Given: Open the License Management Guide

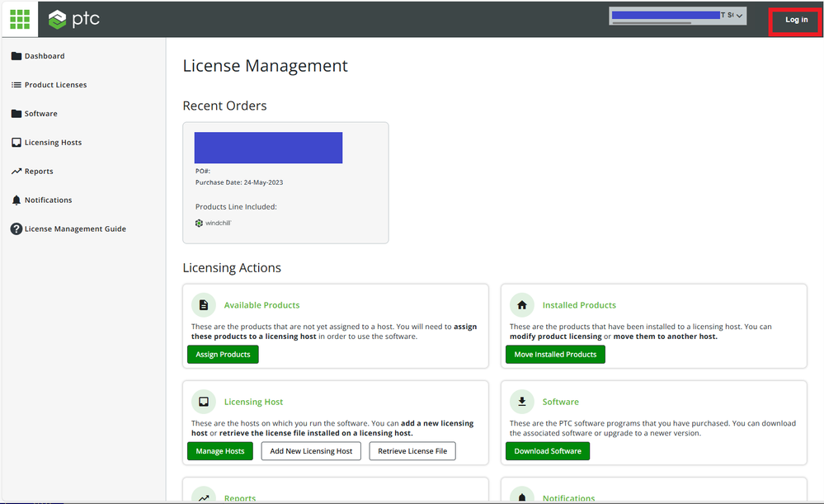Looking at the screenshot, I should coord(75,229).
